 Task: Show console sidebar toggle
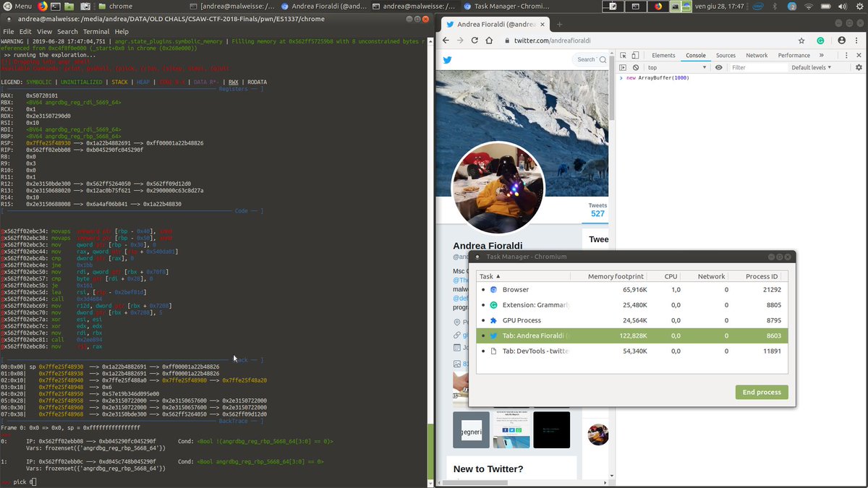click(x=624, y=67)
